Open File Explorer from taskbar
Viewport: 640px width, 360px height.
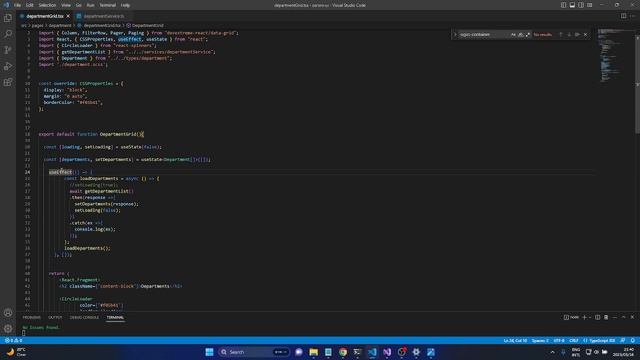[x=313, y=352]
